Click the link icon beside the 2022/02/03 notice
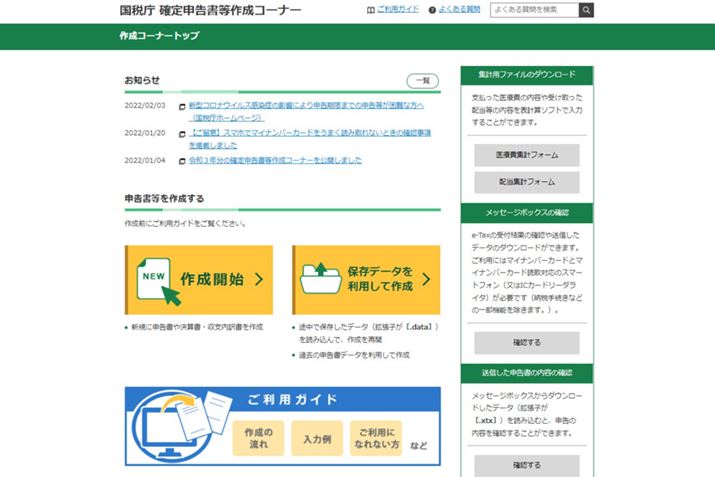This screenshot has height=477, width=715. coord(182,107)
